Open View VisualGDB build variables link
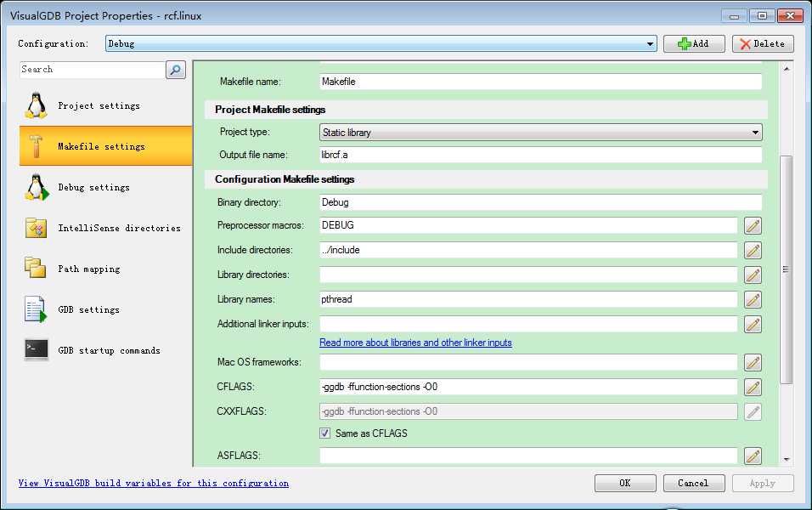This screenshot has width=812, height=510. (153, 483)
